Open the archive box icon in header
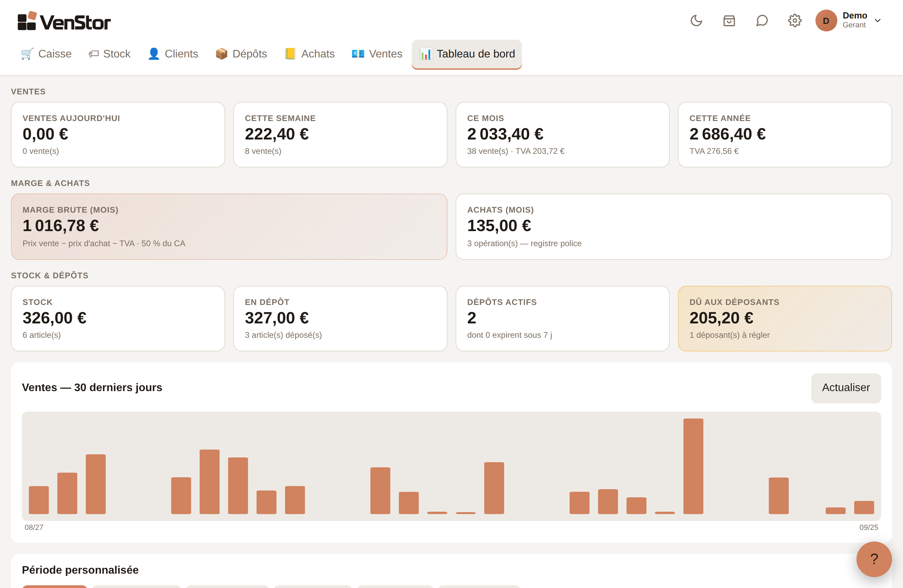The width and height of the screenshot is (903, 588). 729,21
